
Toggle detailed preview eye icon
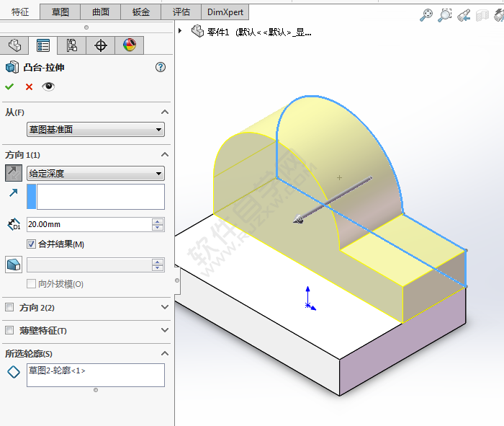click(x=48, y=86)
